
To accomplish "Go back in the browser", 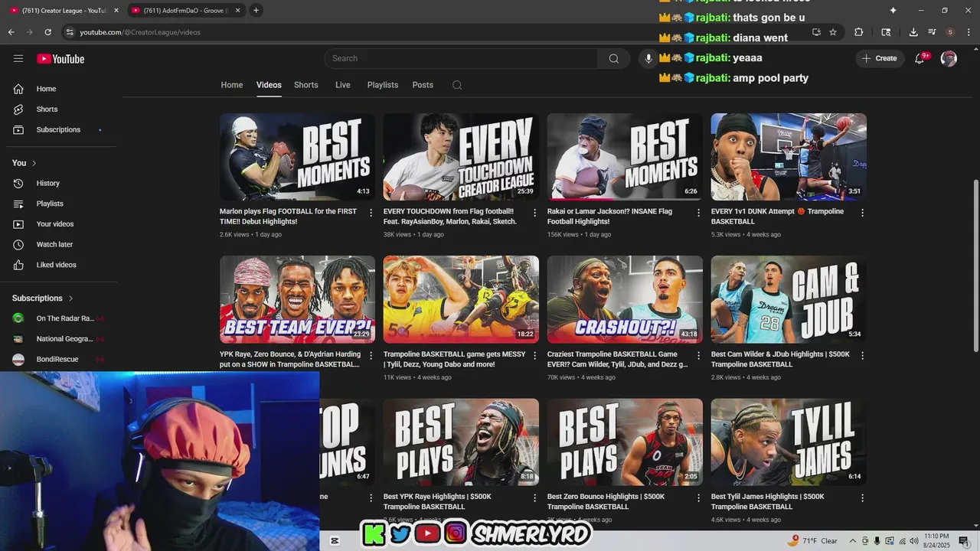I will (11, 32).
